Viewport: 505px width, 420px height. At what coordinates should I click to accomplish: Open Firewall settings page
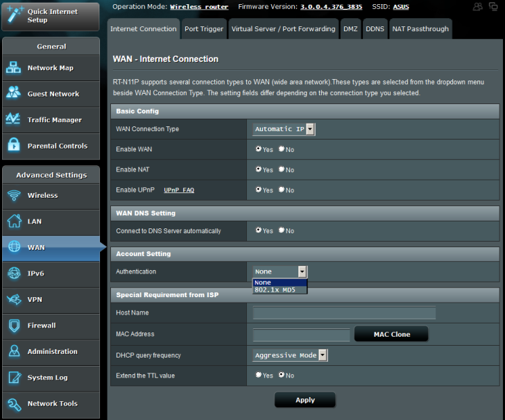point(51,326)
